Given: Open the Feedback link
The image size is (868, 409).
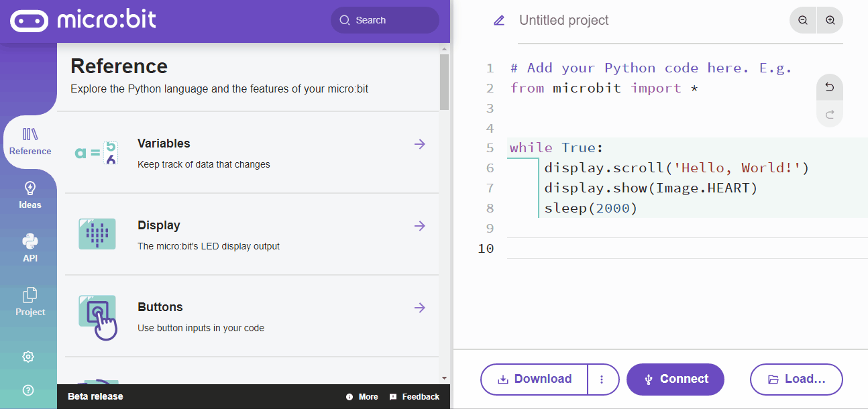Looking at the screenshot, I should (414, 397).
